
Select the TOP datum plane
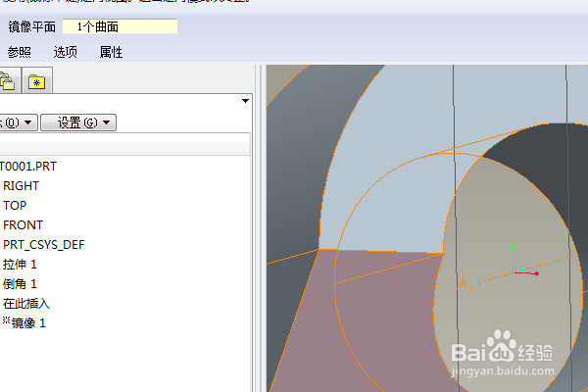coord(15,205)
